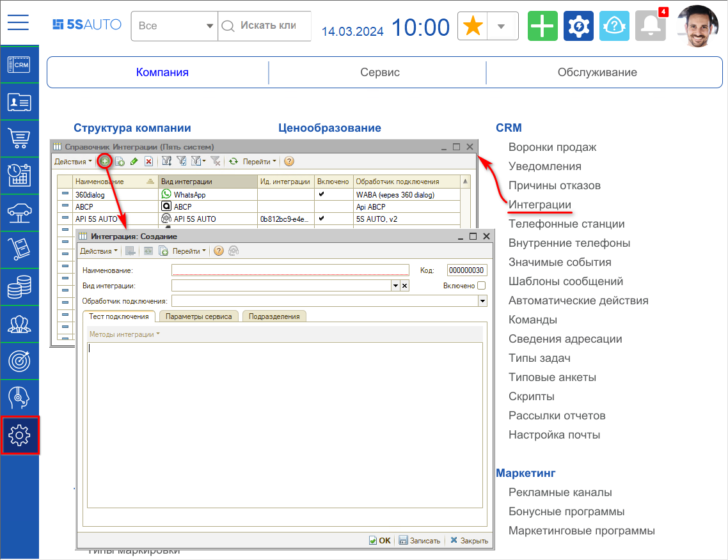Open the notifications bell

click(x=651, y=26)
